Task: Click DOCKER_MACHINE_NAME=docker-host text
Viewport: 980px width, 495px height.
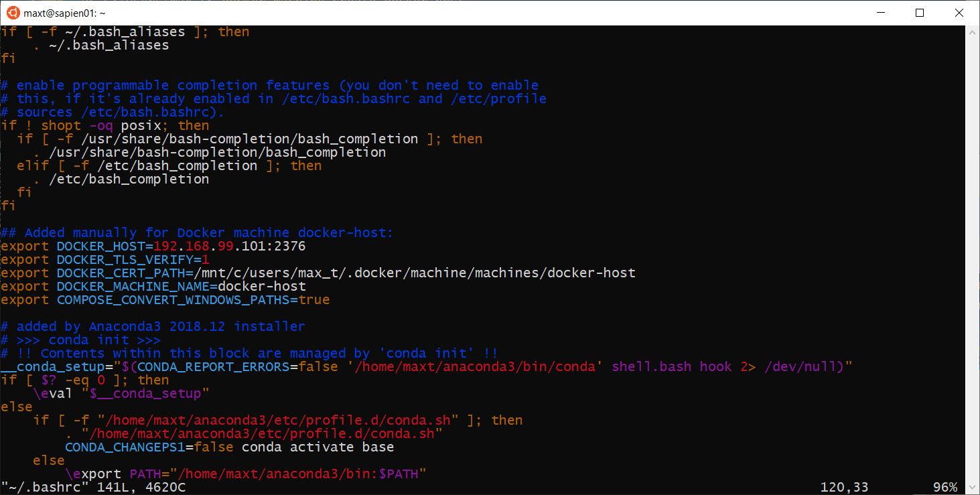Action: pos(182,287)
